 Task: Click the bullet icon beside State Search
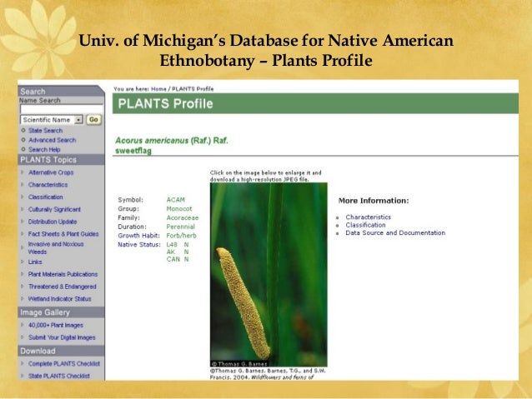(x=23, y=130)
